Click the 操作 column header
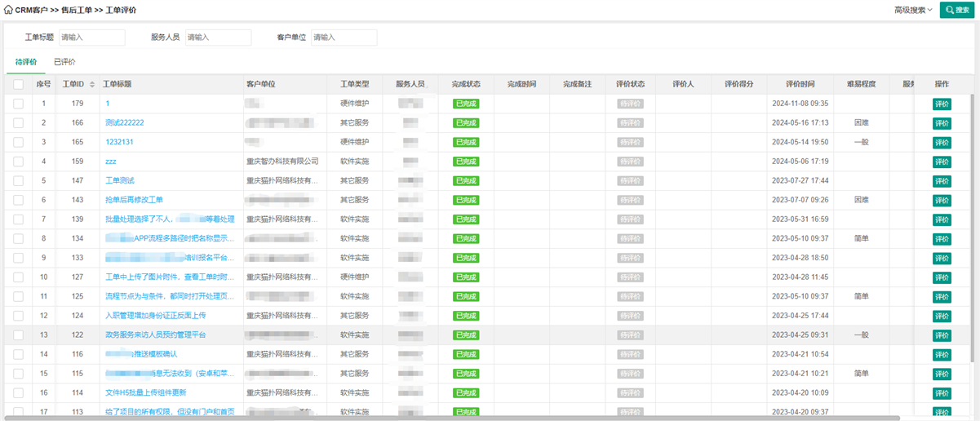 pos(942,84)
